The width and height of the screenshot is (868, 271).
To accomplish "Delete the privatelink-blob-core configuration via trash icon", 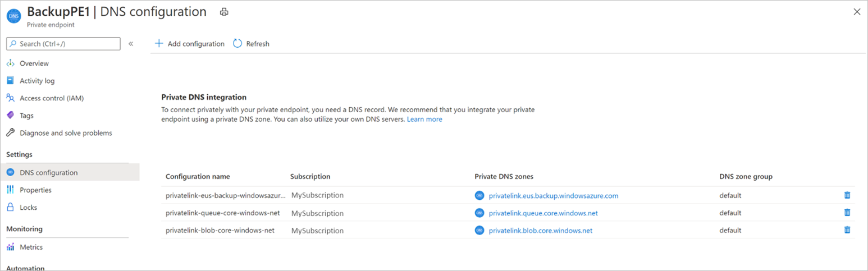I will 847,230.
